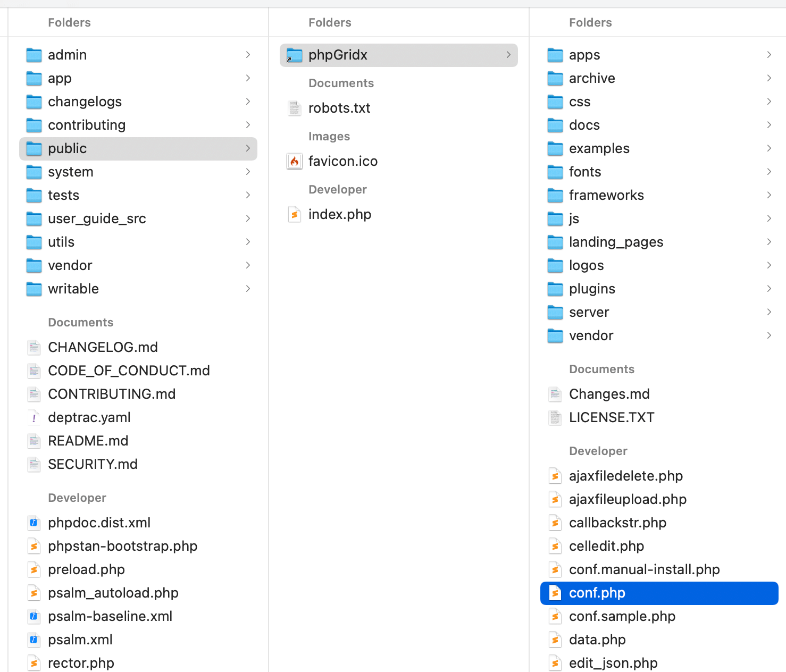Click the psalm-baseline.xml file icon
This screenshot has height=672, width=786.
pyautogui.click(x=34, y=616)
